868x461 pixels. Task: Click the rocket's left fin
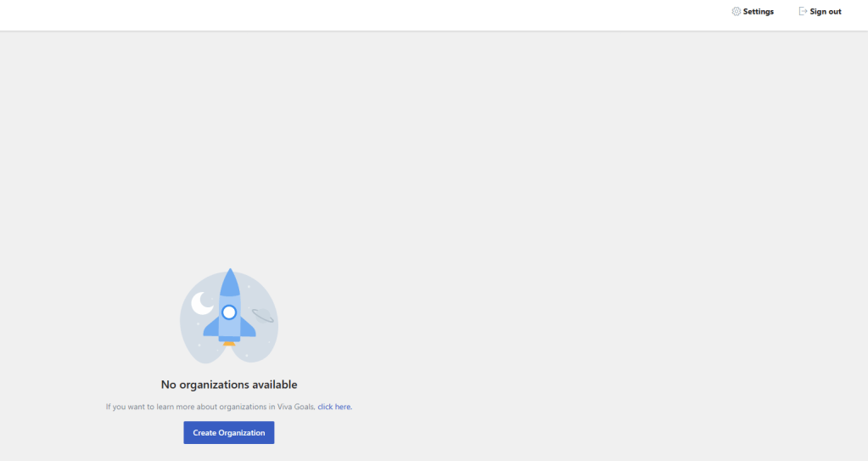(210, 328)
